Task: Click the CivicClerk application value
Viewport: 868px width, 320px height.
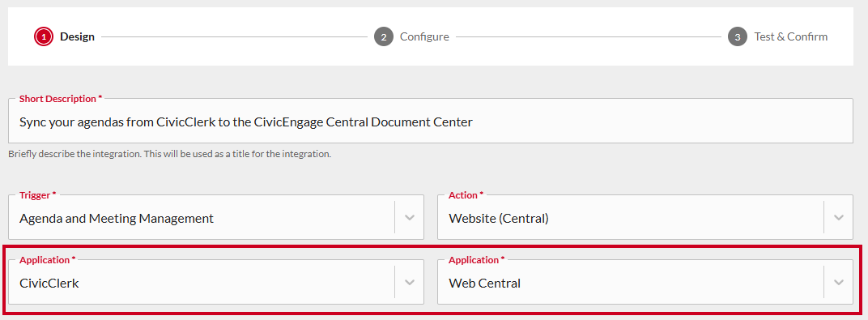Action: (x=49, y=284)
